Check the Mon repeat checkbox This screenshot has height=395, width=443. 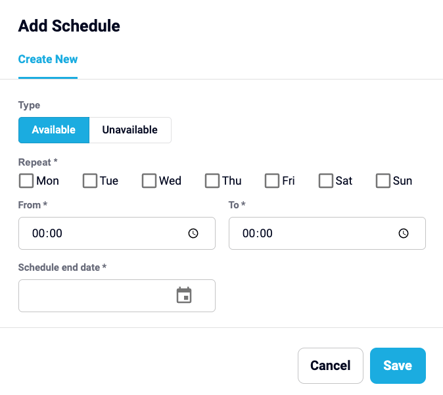click(26, 181)
